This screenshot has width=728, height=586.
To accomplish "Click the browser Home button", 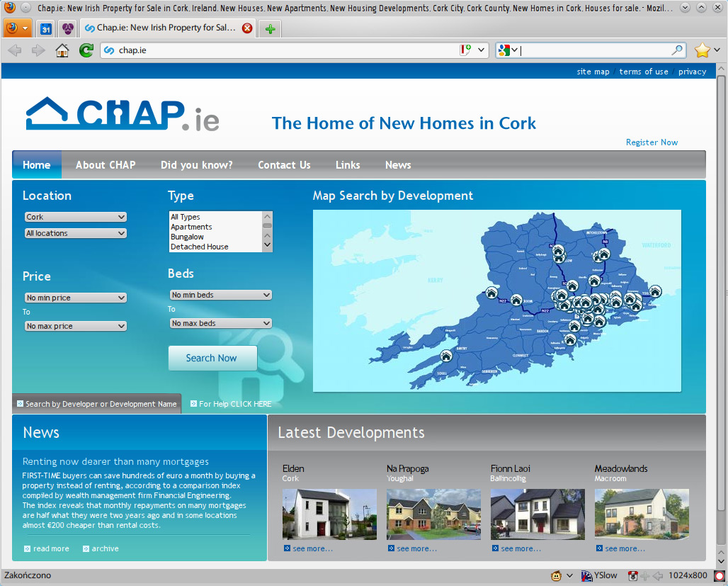I will (x=62, y=50).
